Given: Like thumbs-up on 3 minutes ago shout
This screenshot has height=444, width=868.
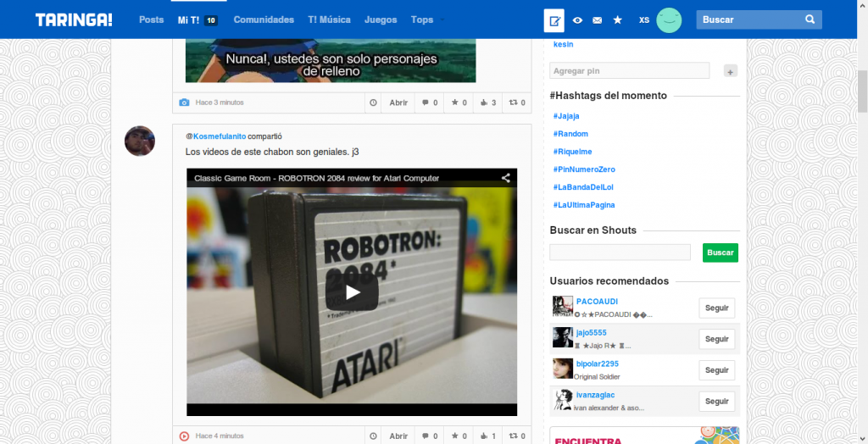Looking at the screenshot, I should click(x=487, y=103).
